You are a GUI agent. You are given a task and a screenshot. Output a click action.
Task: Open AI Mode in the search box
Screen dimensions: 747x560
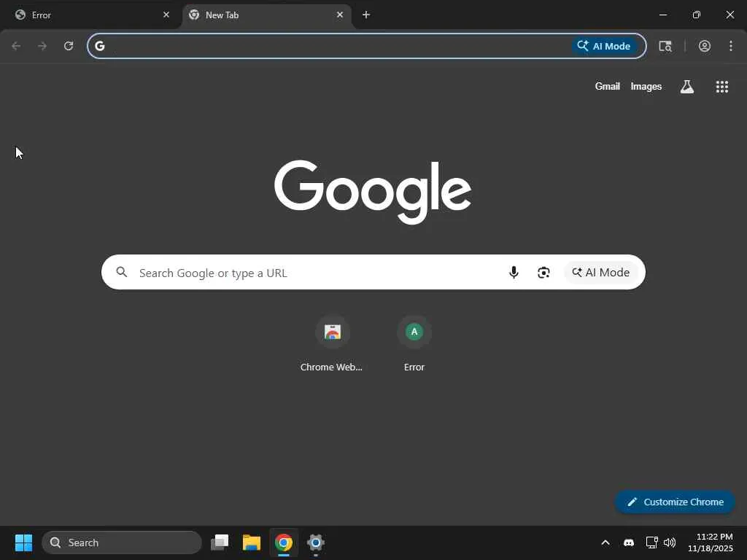601,272
